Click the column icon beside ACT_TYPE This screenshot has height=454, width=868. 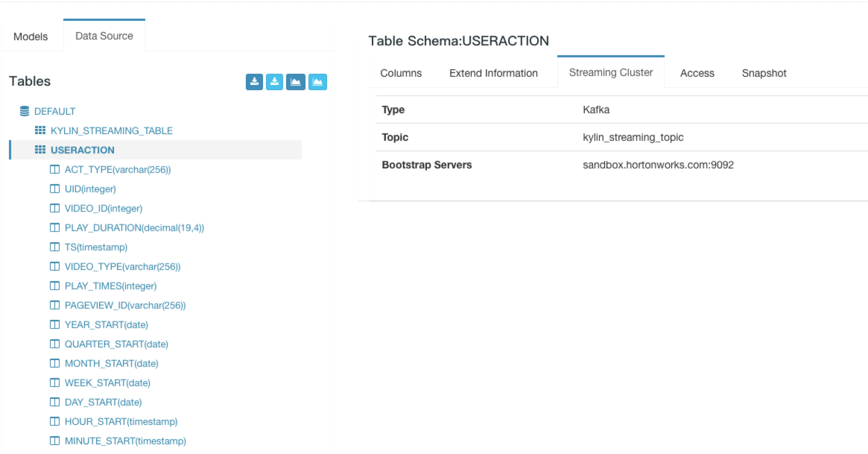coord(55,169)
